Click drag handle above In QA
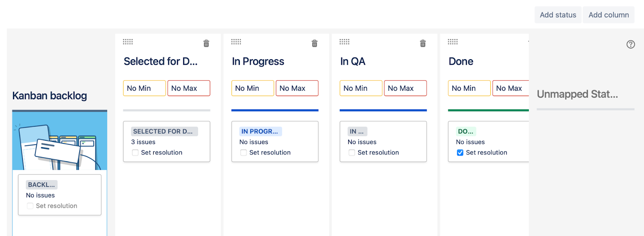The height and width of the screenshot is (236, 644). (x=345, y=42)
